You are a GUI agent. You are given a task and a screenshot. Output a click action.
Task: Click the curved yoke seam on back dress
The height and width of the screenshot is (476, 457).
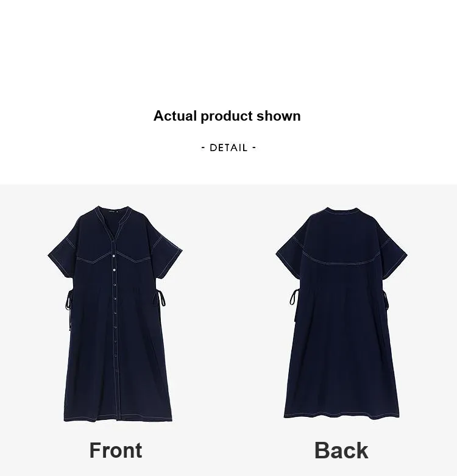tap(341, 260)
